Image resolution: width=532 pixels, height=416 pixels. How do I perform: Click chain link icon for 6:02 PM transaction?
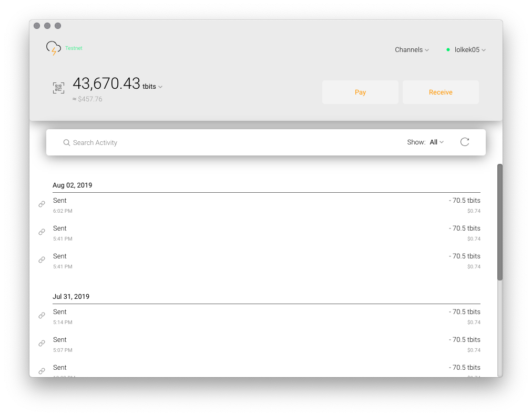point(42,204)
